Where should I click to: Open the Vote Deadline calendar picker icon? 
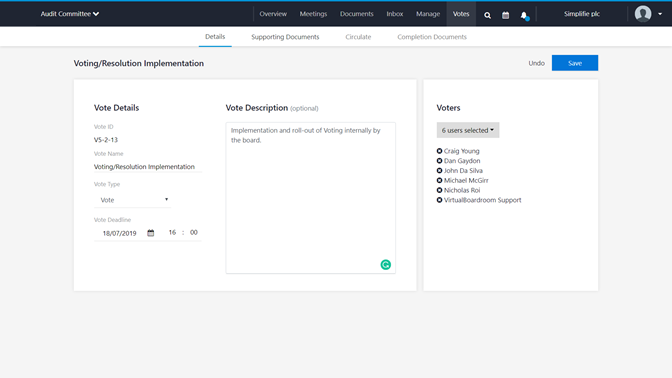(x=151, y=233)
